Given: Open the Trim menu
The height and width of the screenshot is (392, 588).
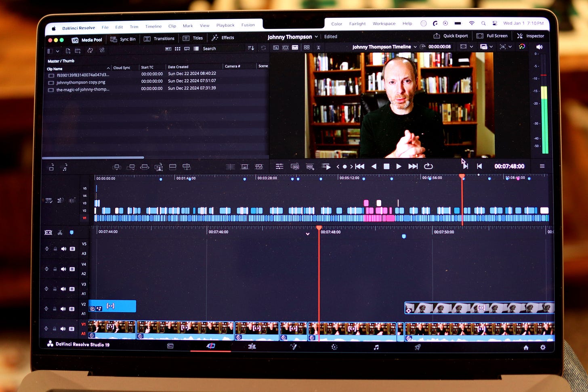Looking at the screenshot, I should coord(134,27).
